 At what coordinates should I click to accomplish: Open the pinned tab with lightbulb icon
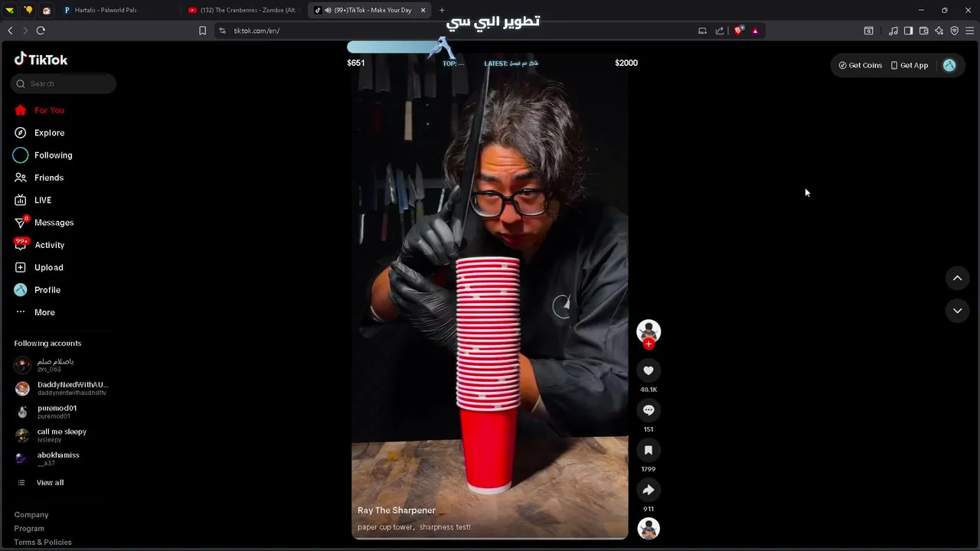[28, 10]
